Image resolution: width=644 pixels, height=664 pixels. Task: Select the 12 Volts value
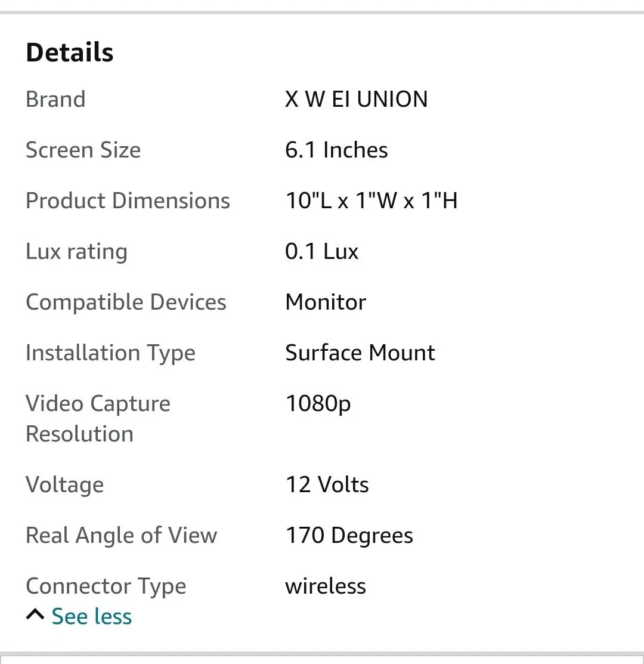[327, 484]
